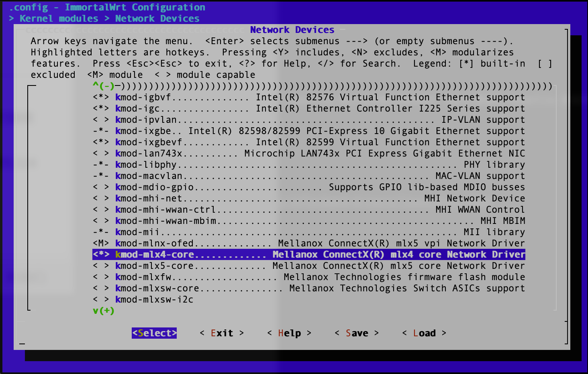Toggle the kmod-ixgbevf selection marker

(x=101, y=142)
